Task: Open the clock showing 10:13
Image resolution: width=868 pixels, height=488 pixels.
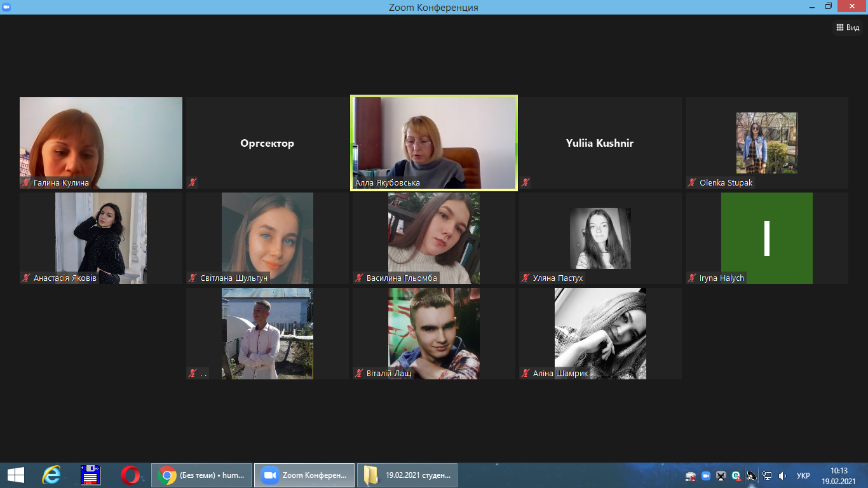Action: [x=839, y=475]
